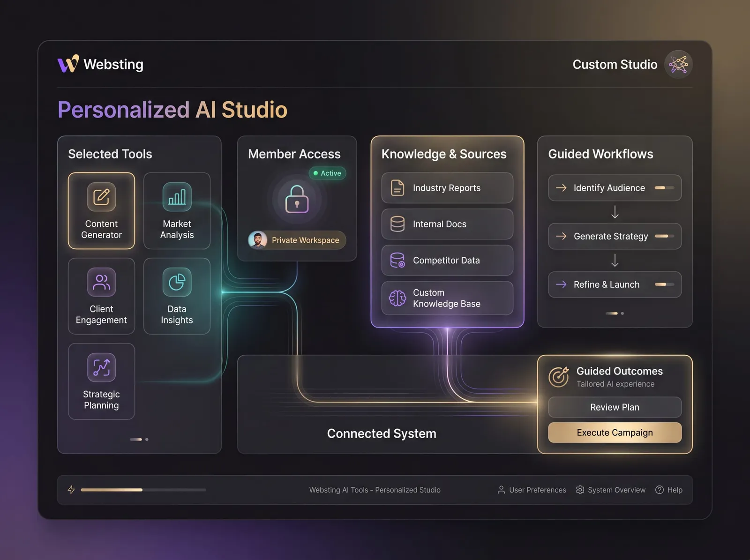Select the Content Generator pencil icon
The height and width of the screenshot is (560, 750).
coord(101,197)
